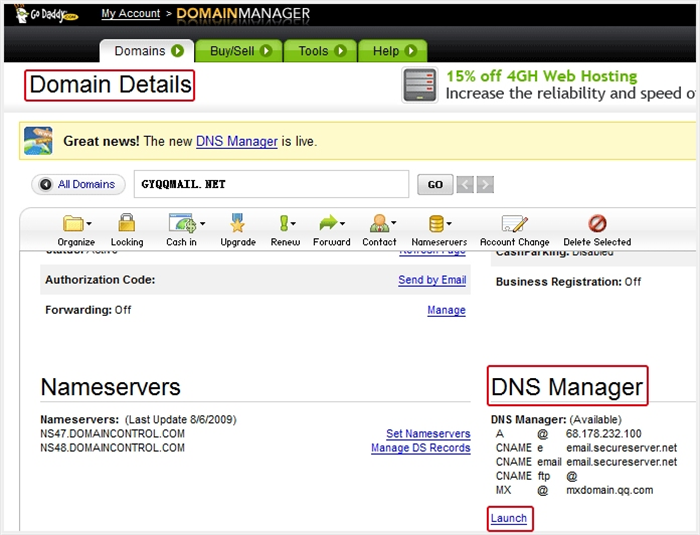Click the Locking padlock icon
The height and width of the screenshot is (535, 700).
pos(126,224)
